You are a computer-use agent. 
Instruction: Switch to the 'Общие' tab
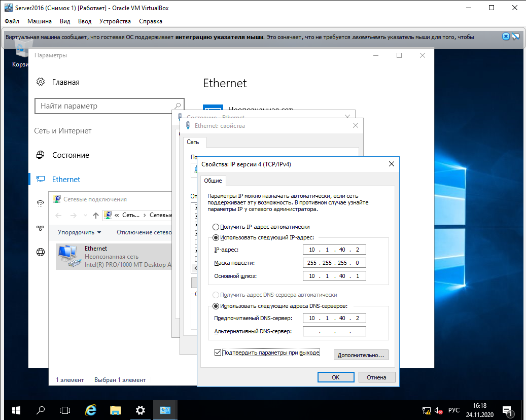pyautogui.click(x=213, y=181)
